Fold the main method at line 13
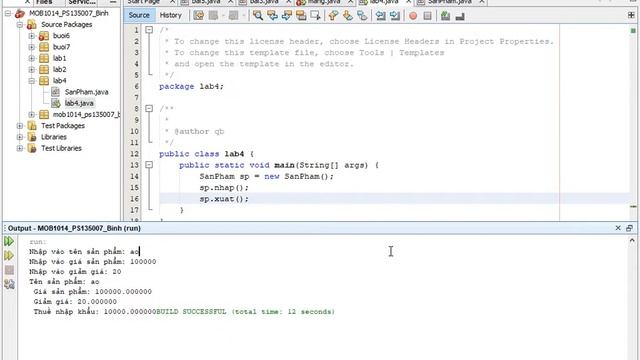This screenshot has width=640, height=360. click(x=149, y=165)
